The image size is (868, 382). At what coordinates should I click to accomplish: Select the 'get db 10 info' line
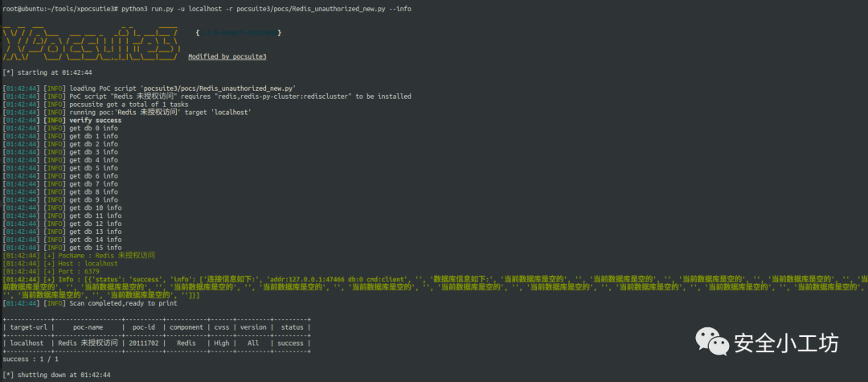pyautogui.click(x=62, y=208)
